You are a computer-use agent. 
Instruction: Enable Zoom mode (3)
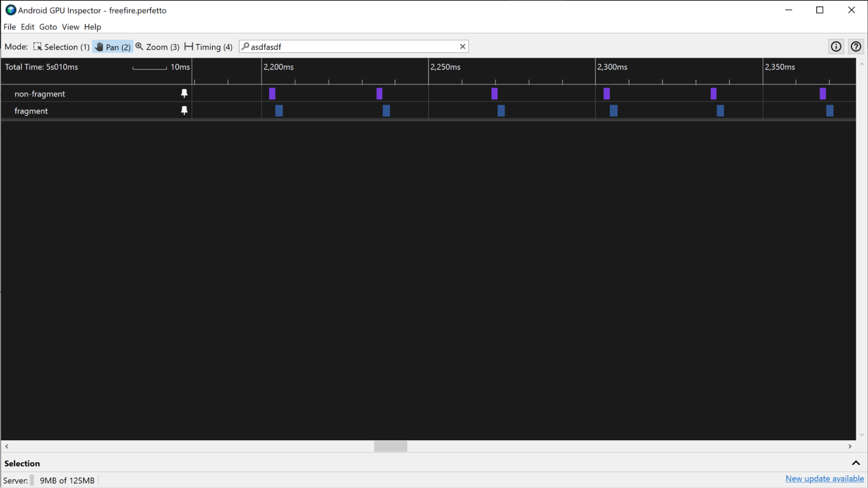(x=158, y=46)
